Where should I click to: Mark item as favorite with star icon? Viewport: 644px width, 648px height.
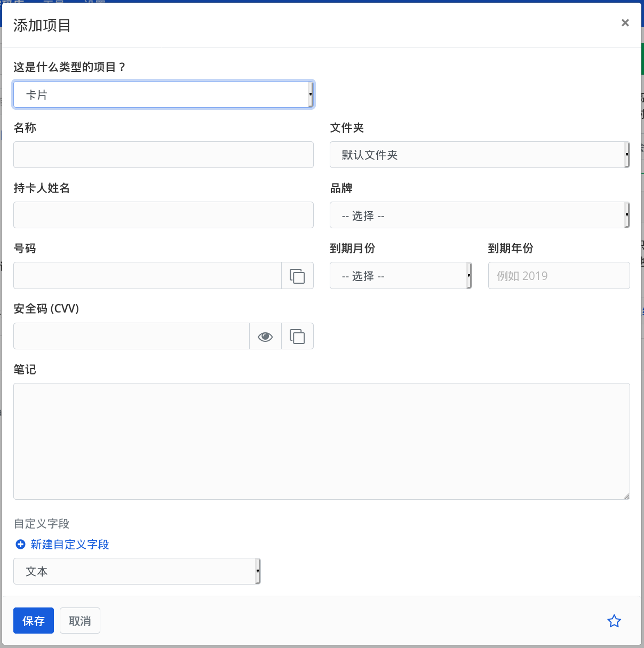(614, 621)
